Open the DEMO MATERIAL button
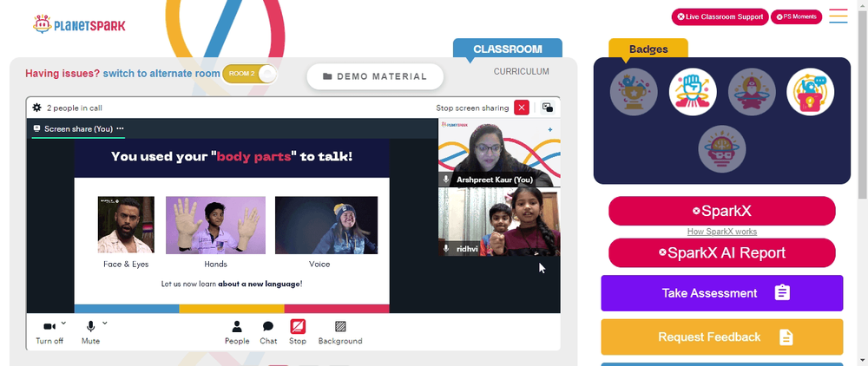 pos(375,76)
